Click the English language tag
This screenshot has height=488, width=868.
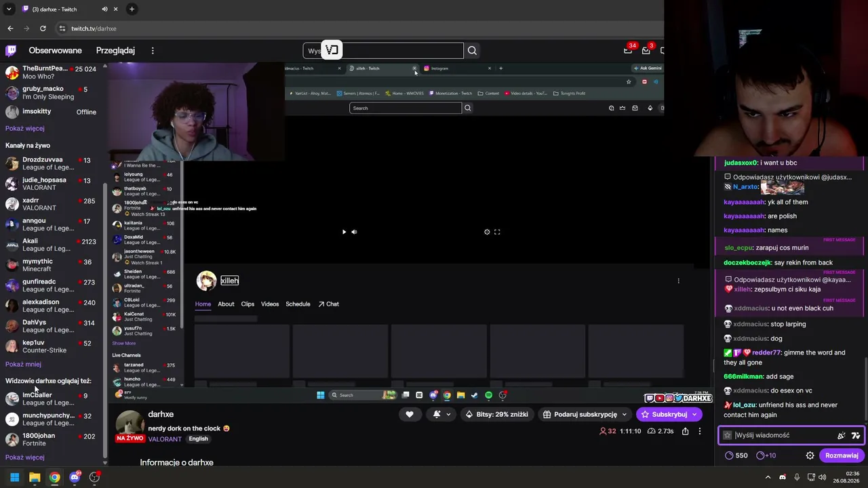tap(198, 439)
